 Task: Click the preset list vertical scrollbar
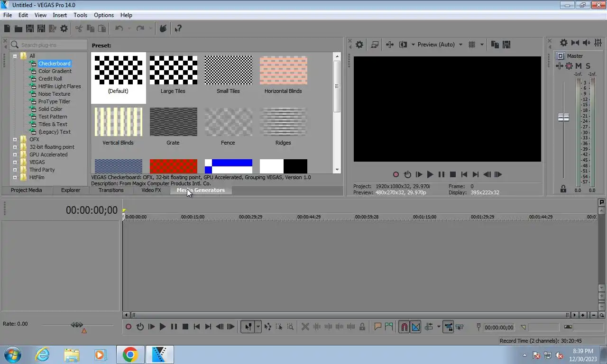point(337,113)
